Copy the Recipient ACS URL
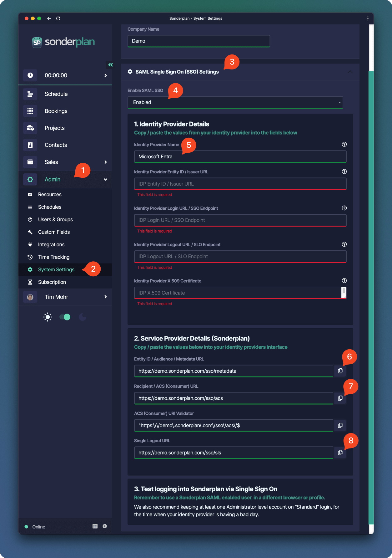The image size is (392, 558). click(x=340, y=398)
